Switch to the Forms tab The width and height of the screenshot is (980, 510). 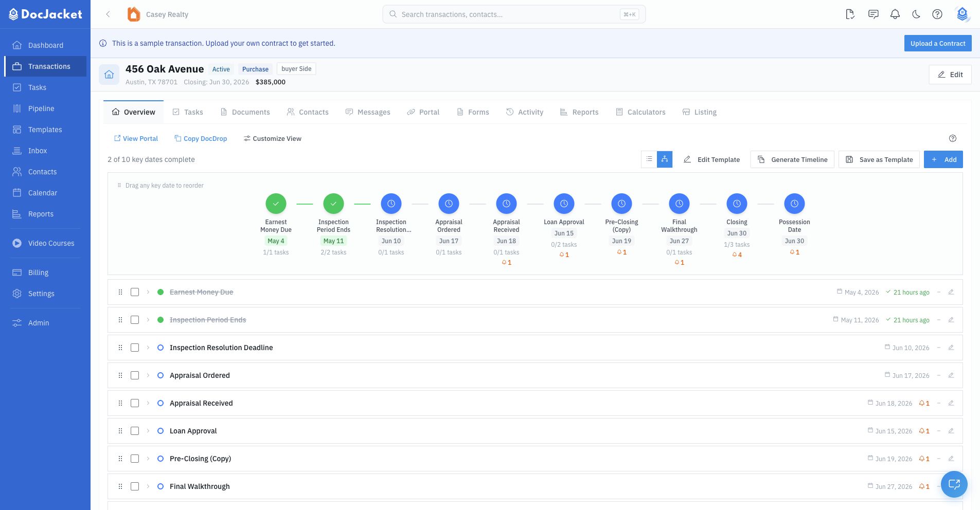pyautogui.click(x=473, y=112)
